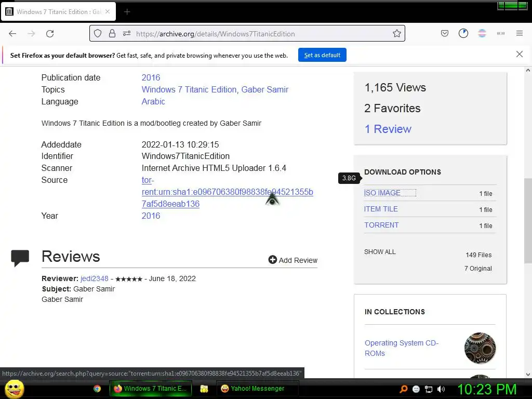Click the scrollbar up arrow
Viewport: 532px width, 399px height.
pyautogui.click(x=528, y=70)
